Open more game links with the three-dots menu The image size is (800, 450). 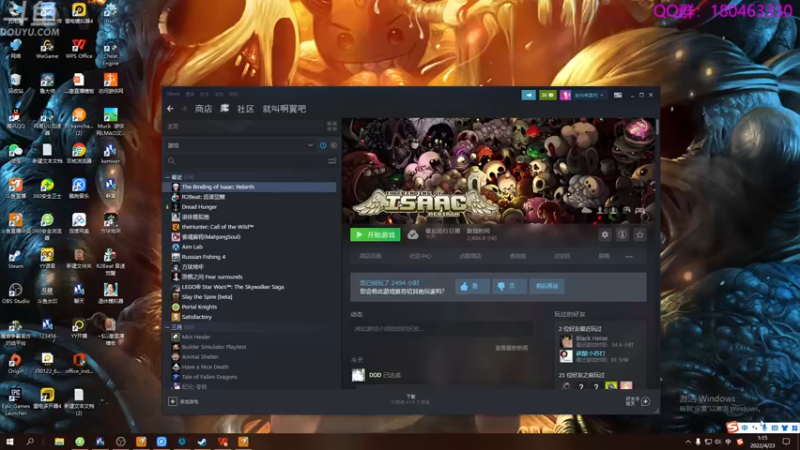(x=629, y=257)
